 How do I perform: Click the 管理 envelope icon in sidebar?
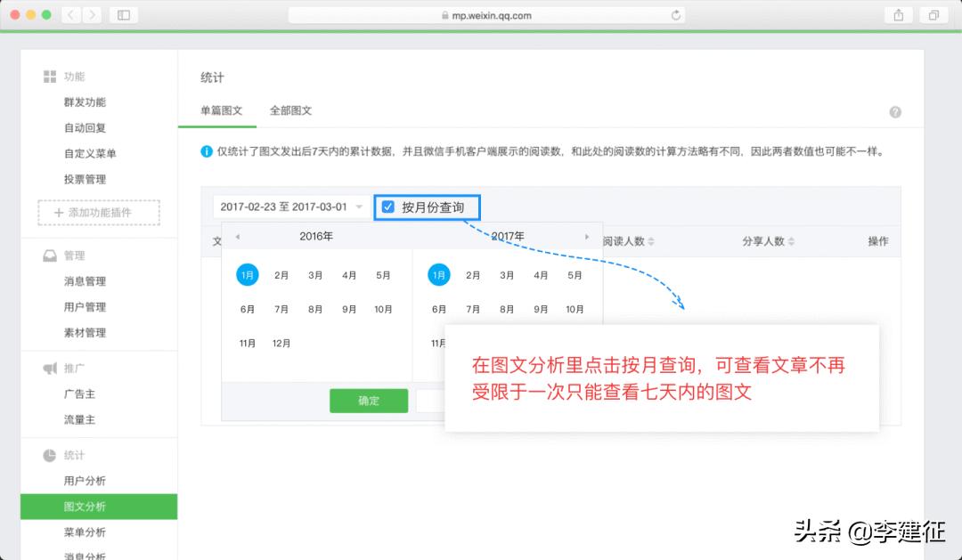coord(50,256)
